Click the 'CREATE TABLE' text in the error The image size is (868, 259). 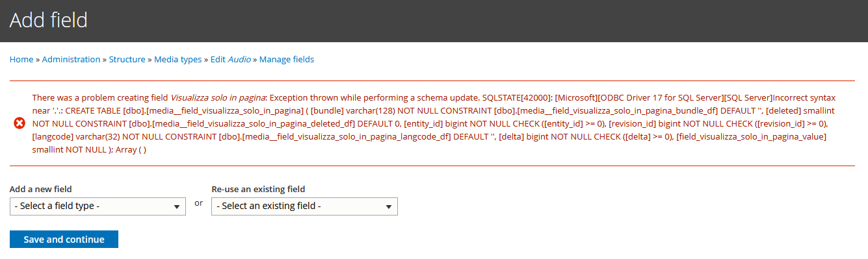[93, 110]
